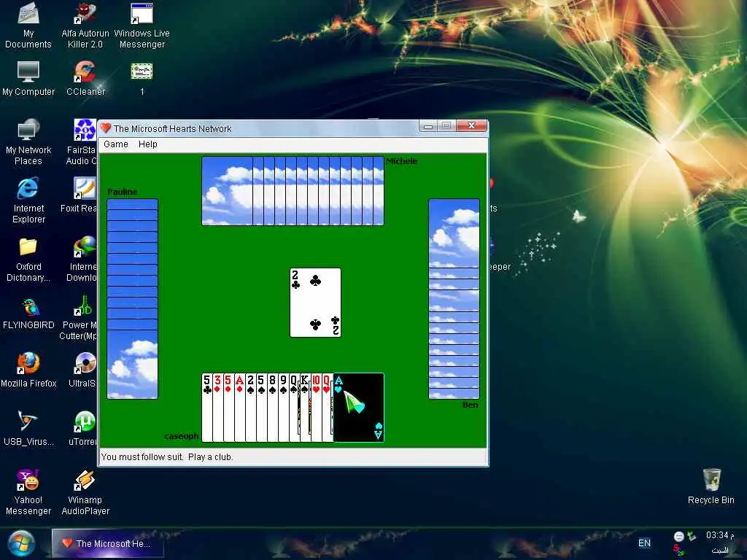Open the Game menu
This screenshot has height=560, width=747.
coord(116,144)
